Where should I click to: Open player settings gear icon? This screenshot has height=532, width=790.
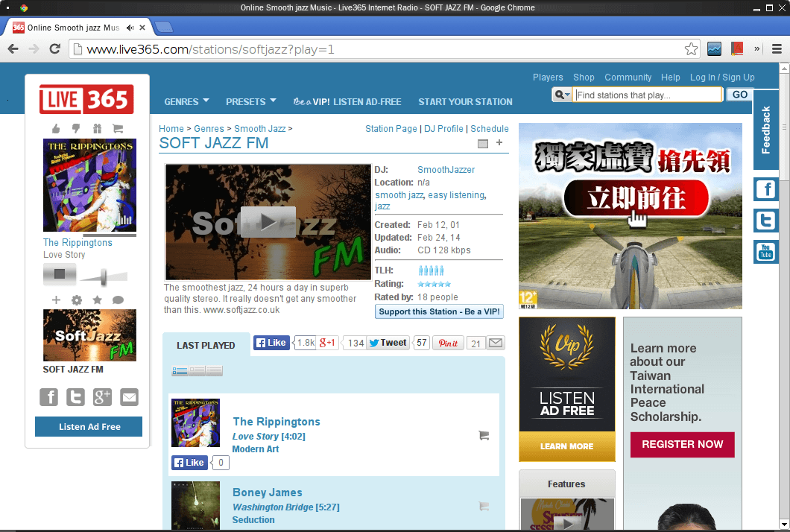tap(77, 300)
